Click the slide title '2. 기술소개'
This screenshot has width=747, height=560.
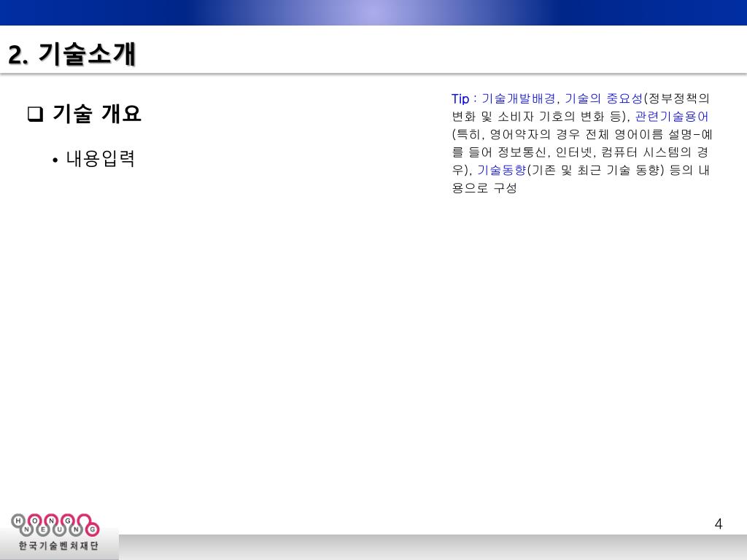tap(72, 54)
